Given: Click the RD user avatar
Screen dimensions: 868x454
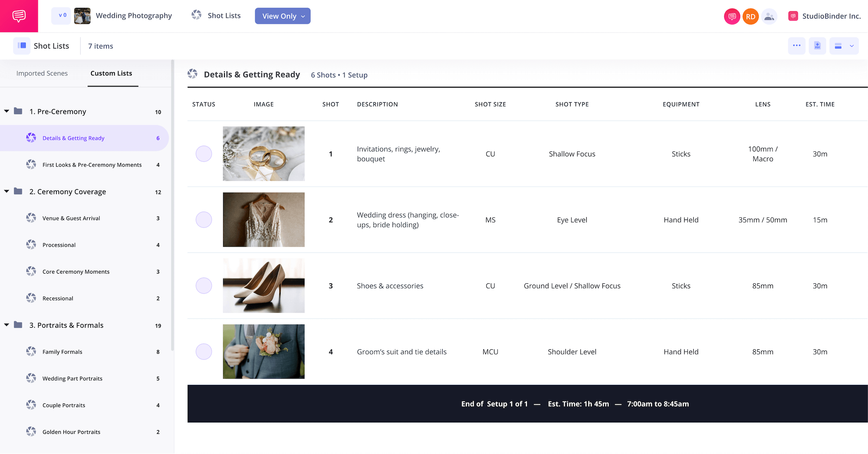Looking at the screenshot, I should point(750,16).
